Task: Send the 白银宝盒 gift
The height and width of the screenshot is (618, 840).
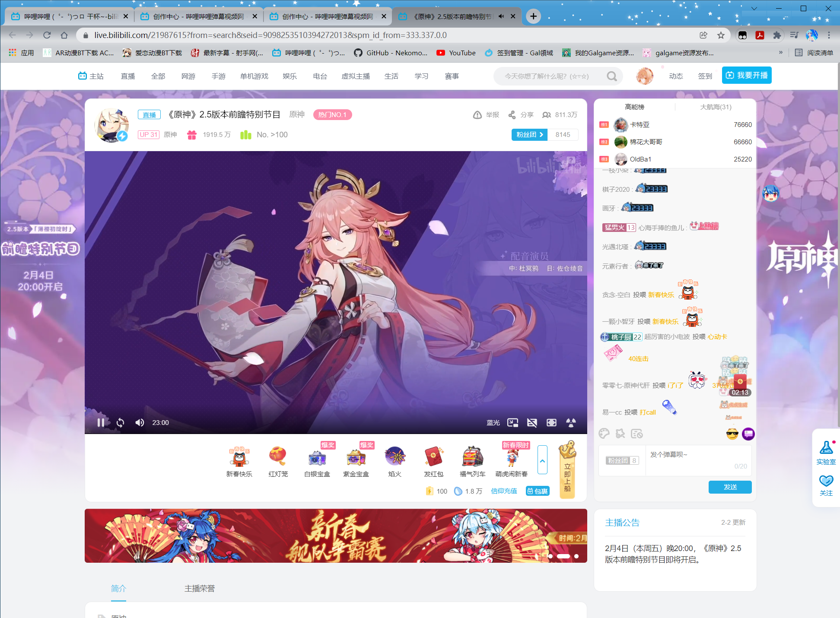Action: point(317,462)
